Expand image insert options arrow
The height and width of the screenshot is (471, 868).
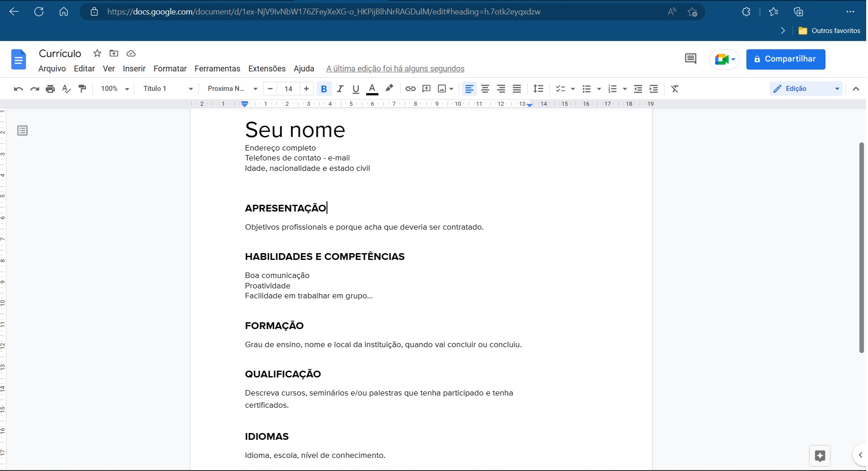(x=451, y=89)
